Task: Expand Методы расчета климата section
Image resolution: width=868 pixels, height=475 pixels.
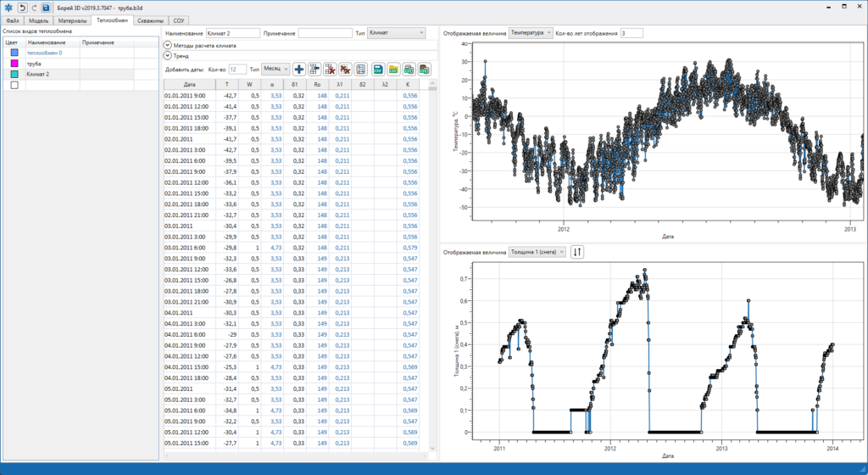Action: (x=167, y=46)
